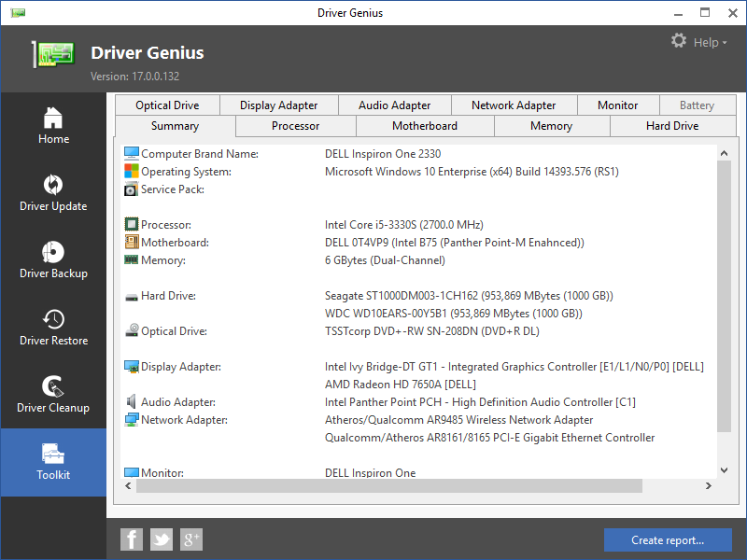Open the Driver Cleanup section

click(53, 394)
